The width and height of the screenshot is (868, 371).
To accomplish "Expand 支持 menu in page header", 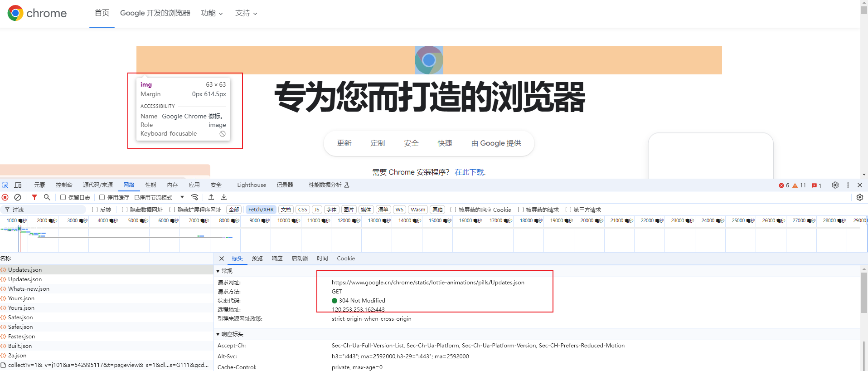I will pos(246,13).
